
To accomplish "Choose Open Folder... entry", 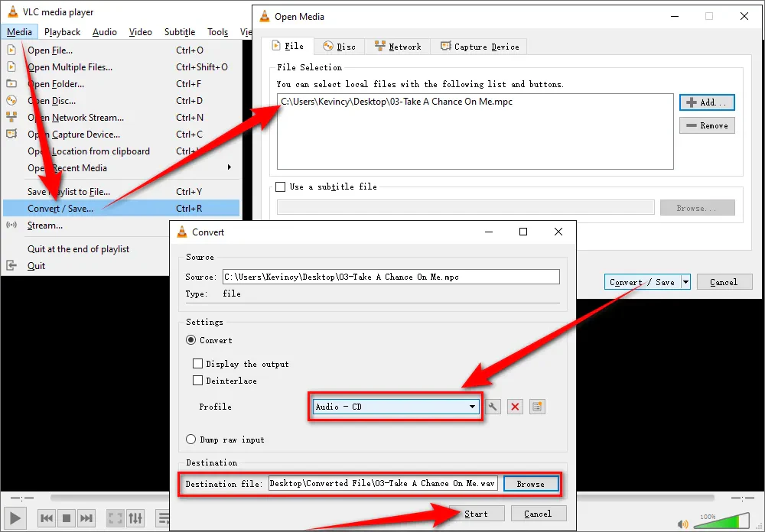I will point(121,84).
